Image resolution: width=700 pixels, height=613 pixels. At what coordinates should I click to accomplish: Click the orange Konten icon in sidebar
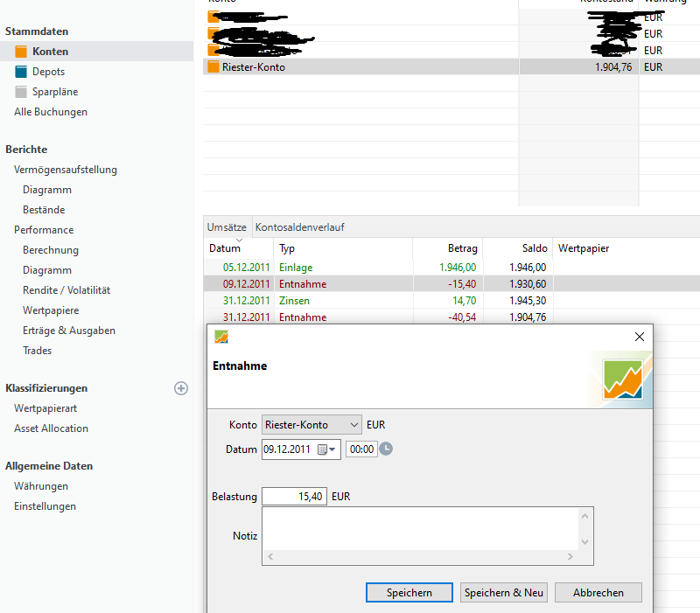click(x=21, y=52)
